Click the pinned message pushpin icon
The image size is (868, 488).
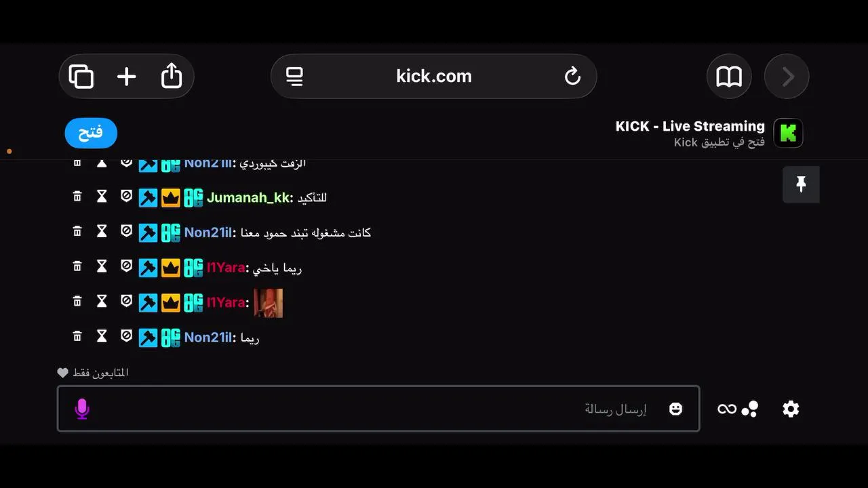click(801, 184)
